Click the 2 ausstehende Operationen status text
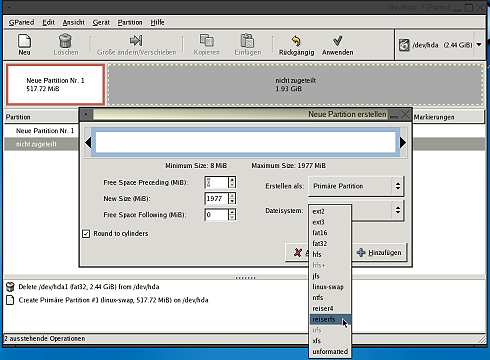This screenshot has width=490, height=360. 44,338
